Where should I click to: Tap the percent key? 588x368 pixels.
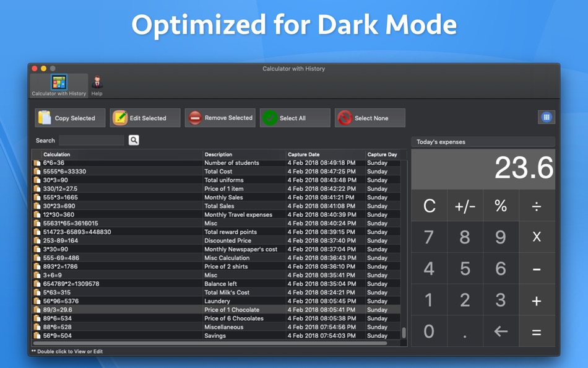coord(501,206)
